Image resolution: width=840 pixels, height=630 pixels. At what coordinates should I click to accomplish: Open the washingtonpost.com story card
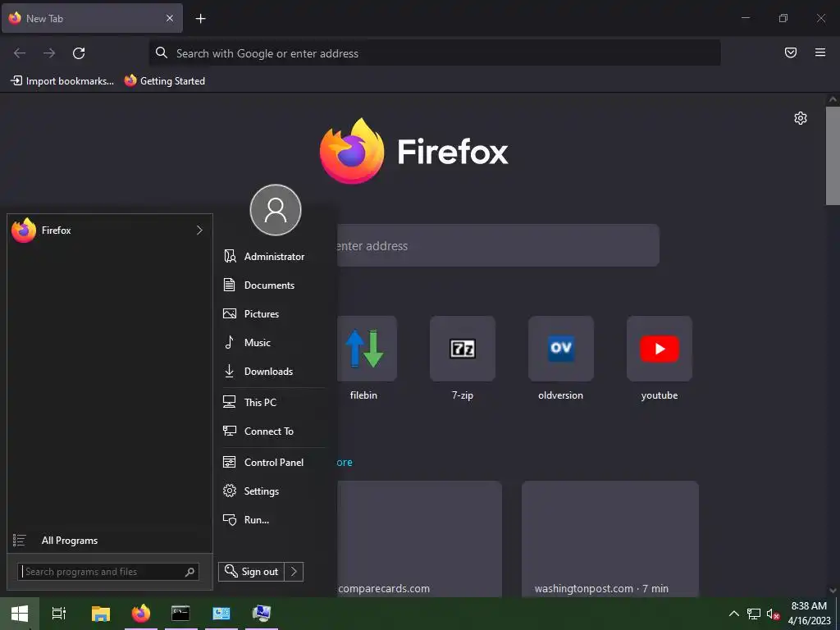tap(610, 539)
